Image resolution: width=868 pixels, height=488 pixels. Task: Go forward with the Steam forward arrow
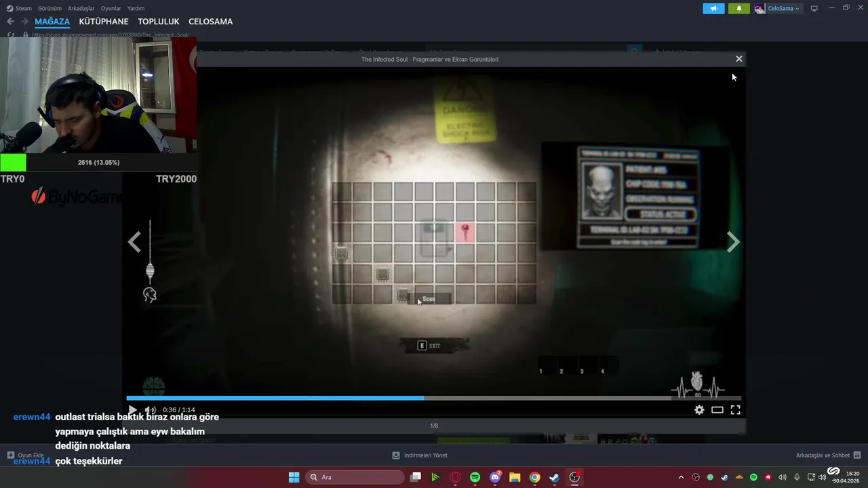coord(24,22)
